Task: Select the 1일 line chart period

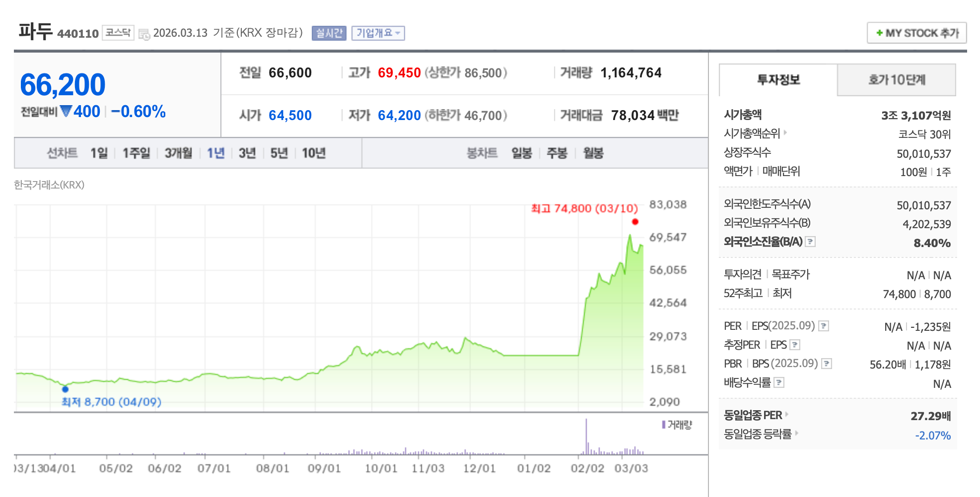Action: click(x=99, y=153)
